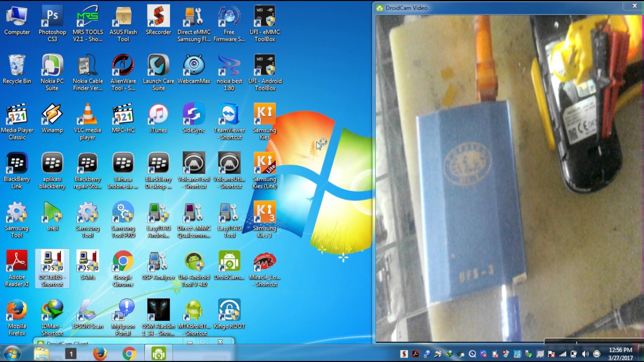
Task: Select the iTunes desktop icon
Action: (x=158, y=119)
